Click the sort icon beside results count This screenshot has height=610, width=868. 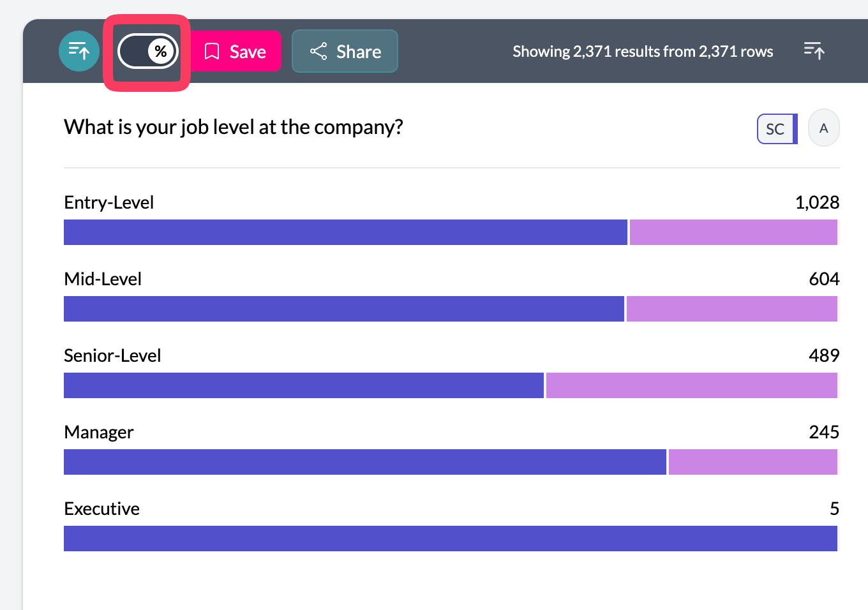tap(814, 50)
